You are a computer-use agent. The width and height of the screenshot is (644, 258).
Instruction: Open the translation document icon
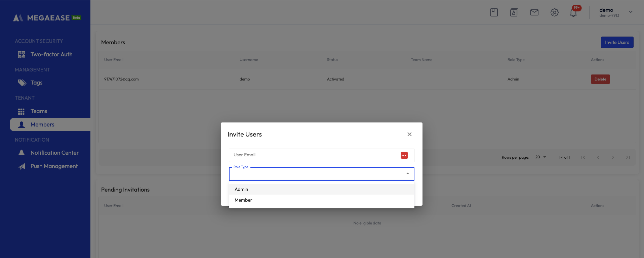pos(514,12)
